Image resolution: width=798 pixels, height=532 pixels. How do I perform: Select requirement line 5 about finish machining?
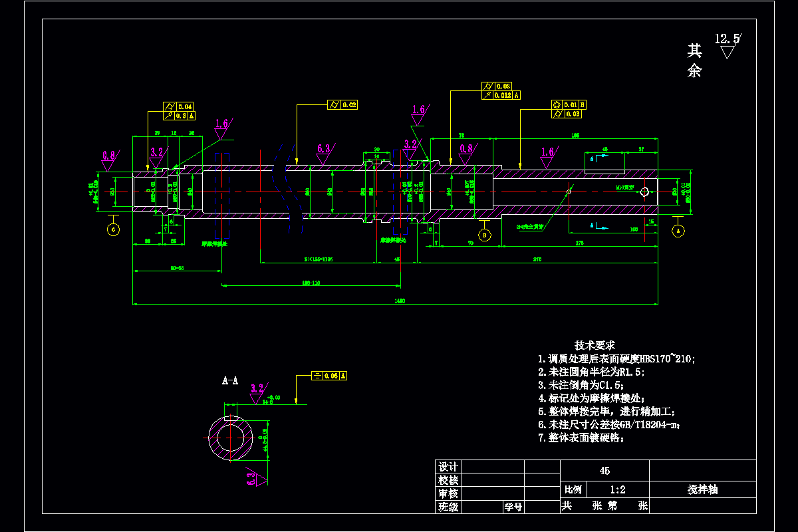click(x=606, y=412)
